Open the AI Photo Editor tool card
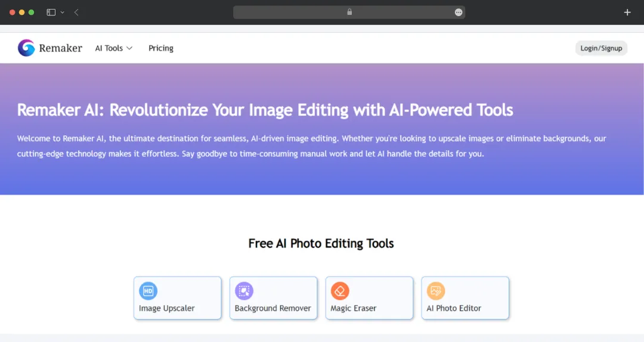Viewport: 644px width, 342px height. click(465, 298)
